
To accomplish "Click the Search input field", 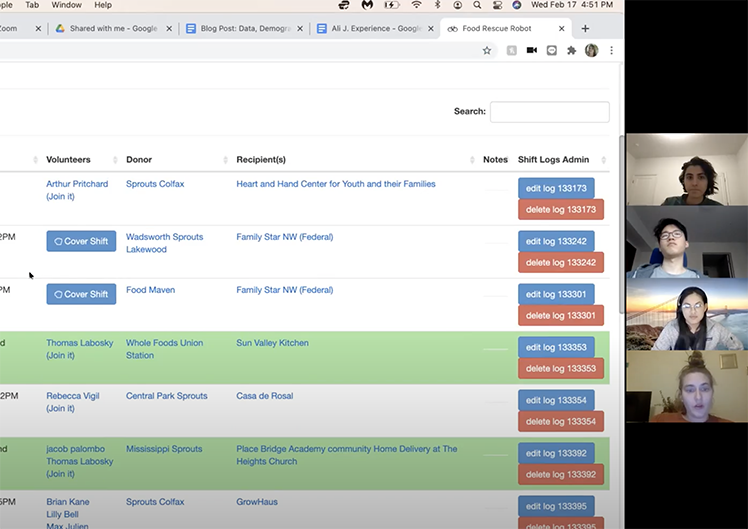I will click(x=550, y=112).
